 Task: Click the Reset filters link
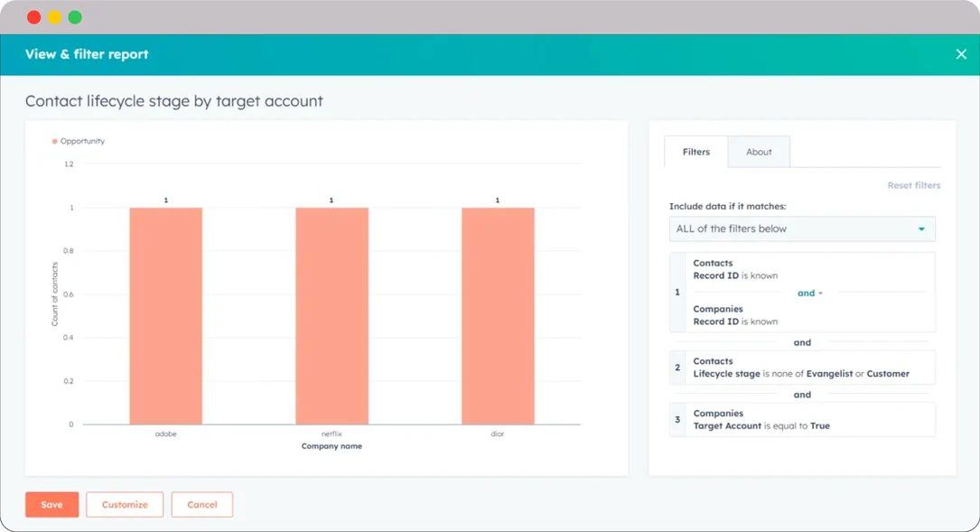tap(913, 185)
